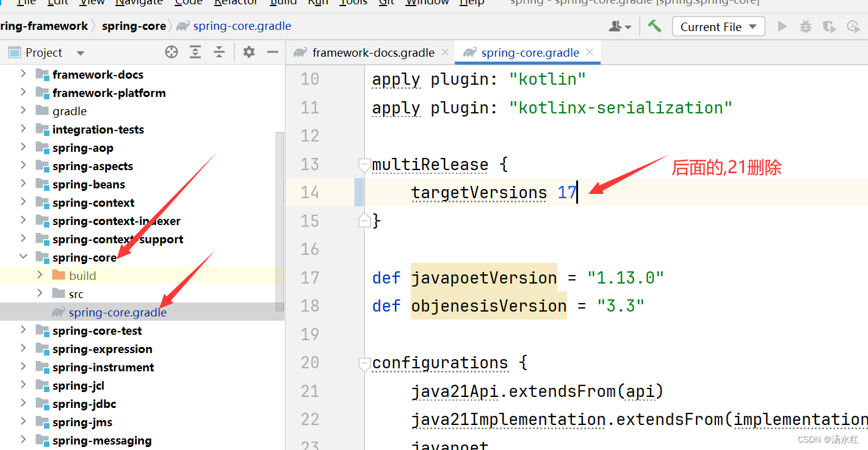This screenshot has width=868, height=450.
Task: Select spring-instrument module
Action: [103, 367]
